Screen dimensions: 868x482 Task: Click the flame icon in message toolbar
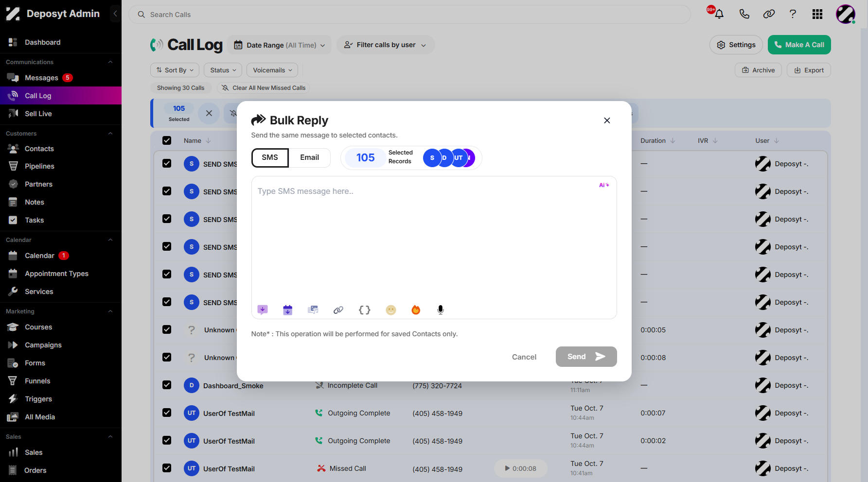[416, 310]
